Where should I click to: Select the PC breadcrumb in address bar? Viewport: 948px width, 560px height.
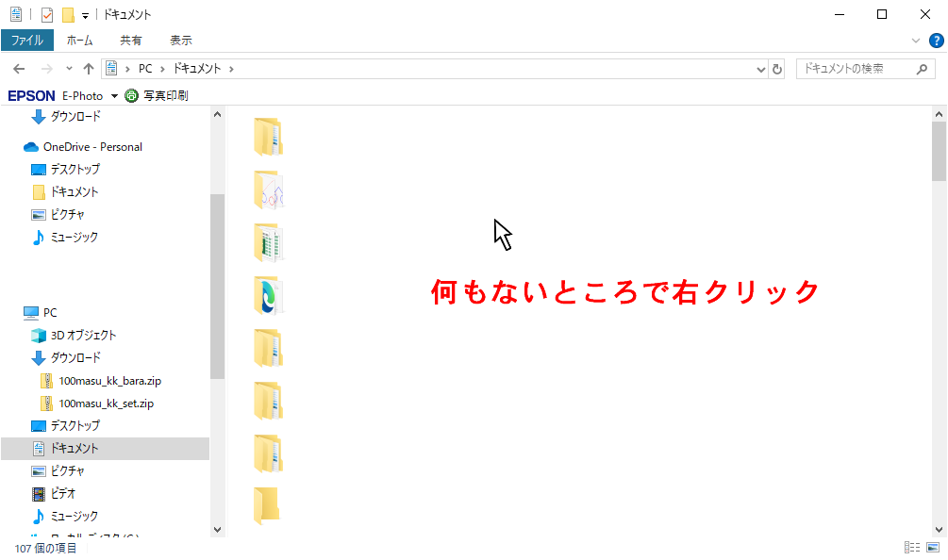tap(145, 69)
